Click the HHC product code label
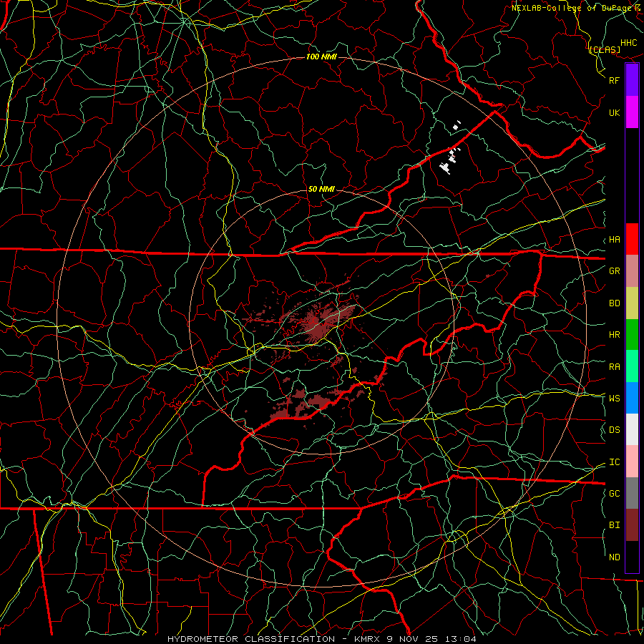The height and width of the screenshot is (644, 644). coord(628,43)
